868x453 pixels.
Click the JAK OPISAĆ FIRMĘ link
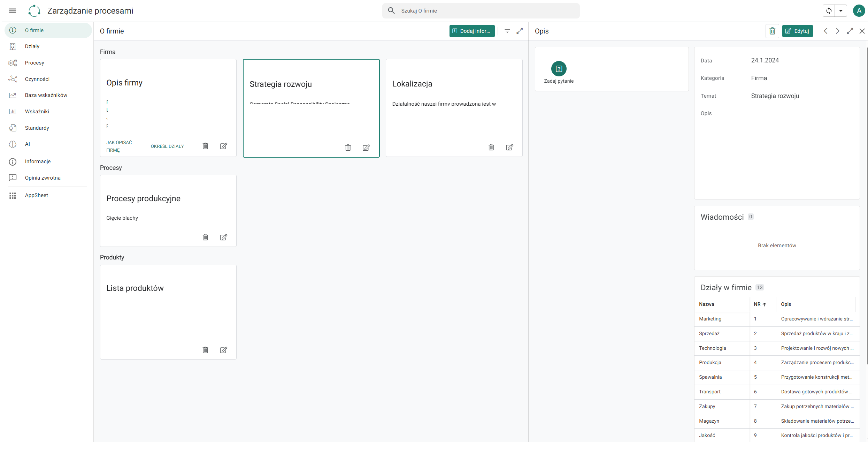click(119, 146)
